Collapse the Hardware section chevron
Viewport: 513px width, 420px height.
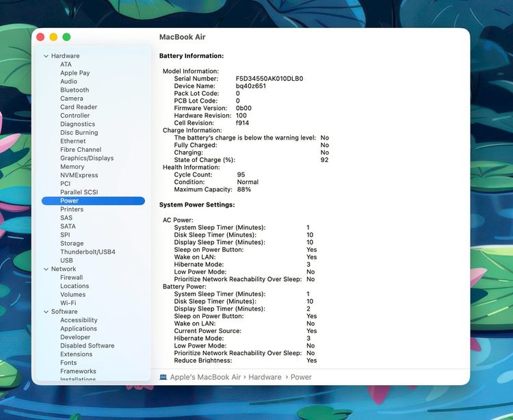pos(46,56)
